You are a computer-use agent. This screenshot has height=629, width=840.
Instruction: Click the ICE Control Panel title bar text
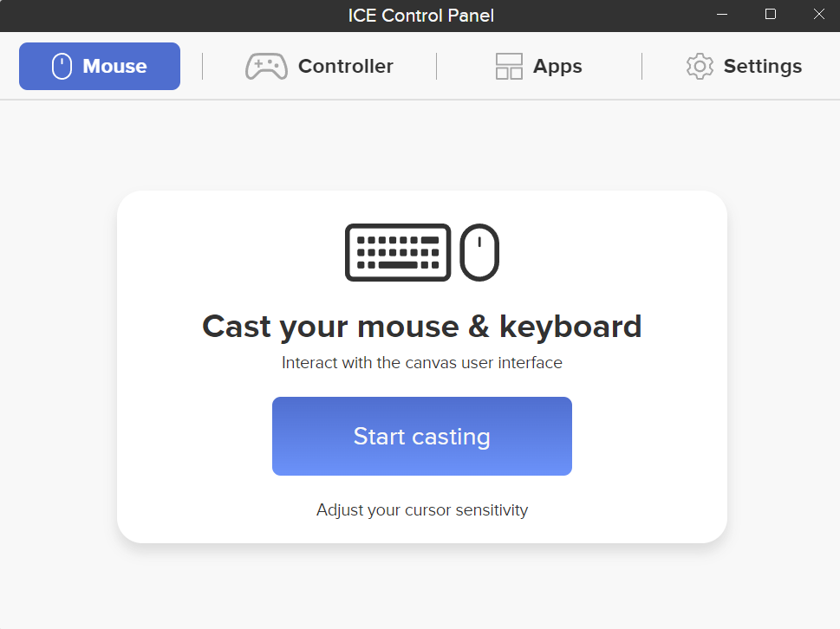point(421,15)
